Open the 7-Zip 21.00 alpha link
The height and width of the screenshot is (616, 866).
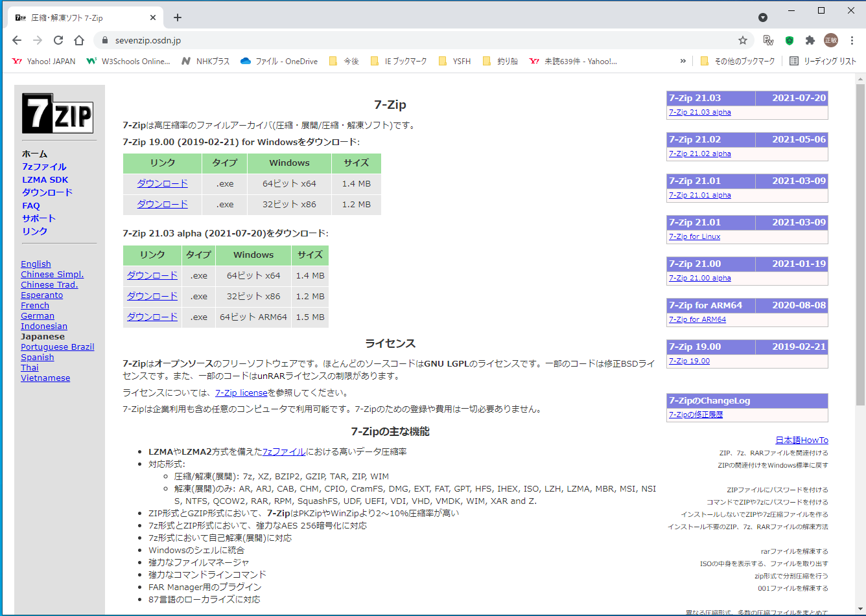[x=700, y=279]
